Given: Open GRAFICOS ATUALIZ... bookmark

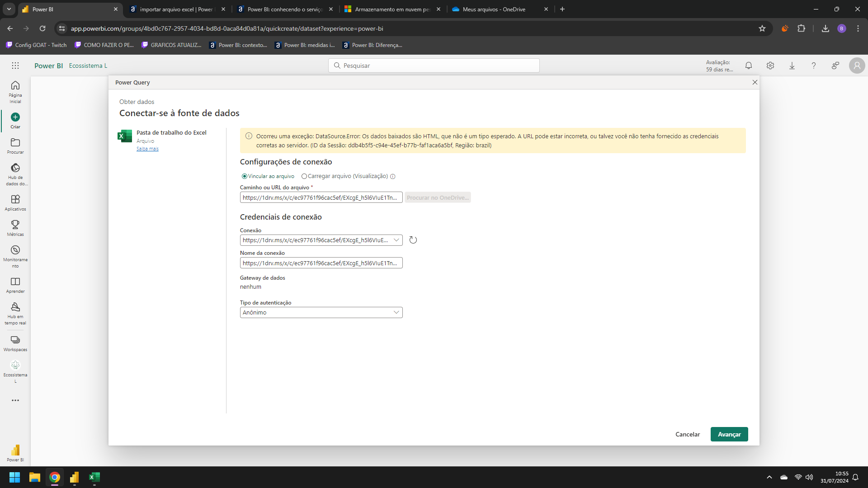Looking at the screenshot, I should (x=171, y=45).
